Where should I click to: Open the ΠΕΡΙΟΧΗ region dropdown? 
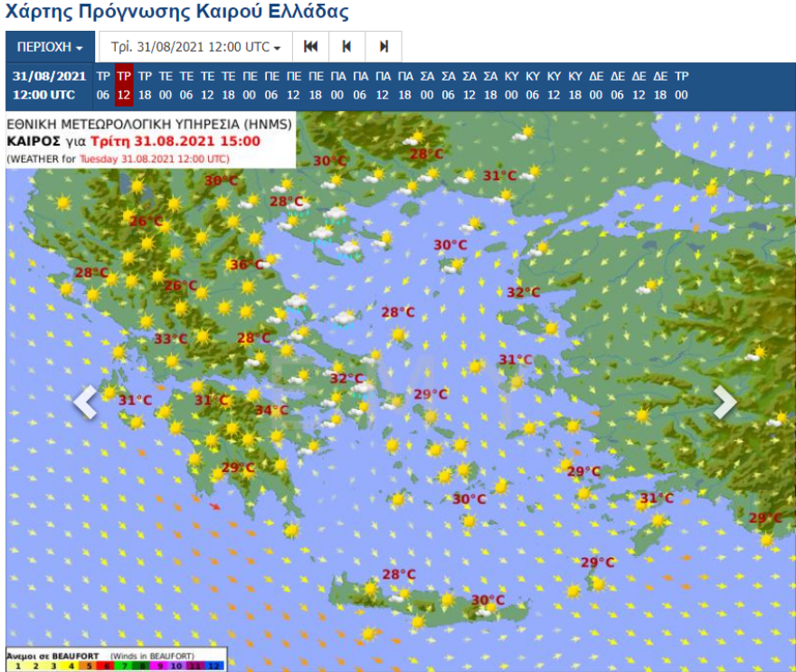[49, 45]
